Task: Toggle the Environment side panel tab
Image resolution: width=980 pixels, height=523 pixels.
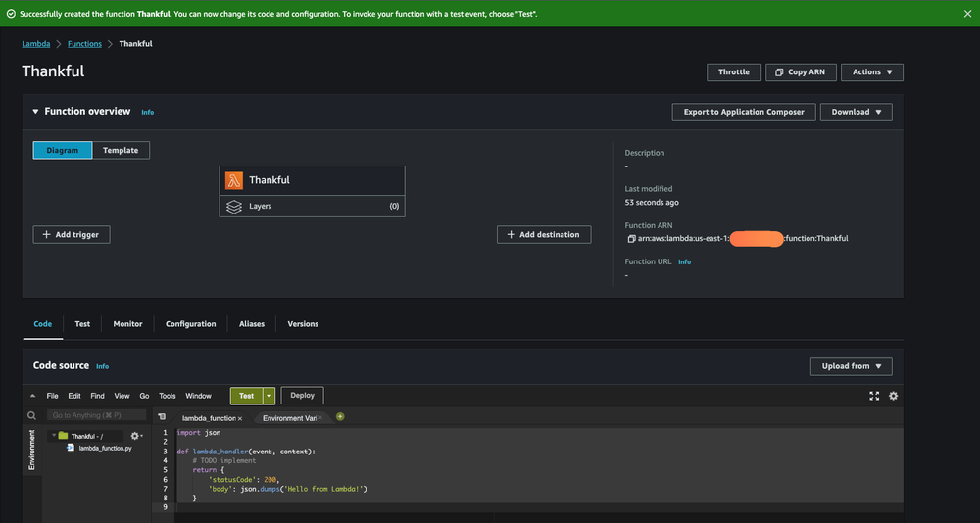Action: 32,450
